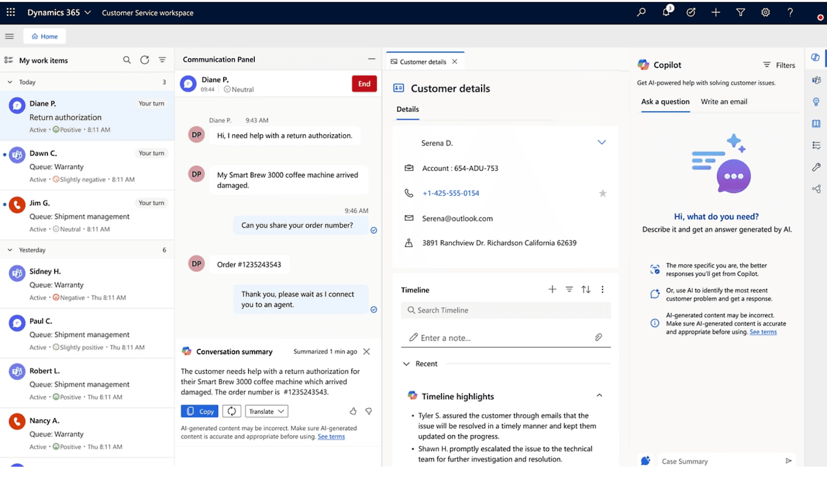Collapse the Recent timeline section
This screenshot has width=827, height=504.
click(x=406, y=364)
